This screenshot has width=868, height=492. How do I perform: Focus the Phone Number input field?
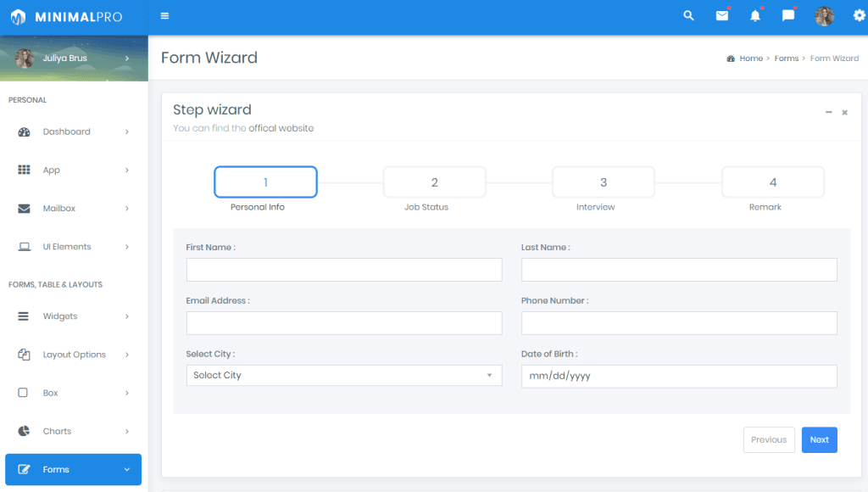coord(679,323)
